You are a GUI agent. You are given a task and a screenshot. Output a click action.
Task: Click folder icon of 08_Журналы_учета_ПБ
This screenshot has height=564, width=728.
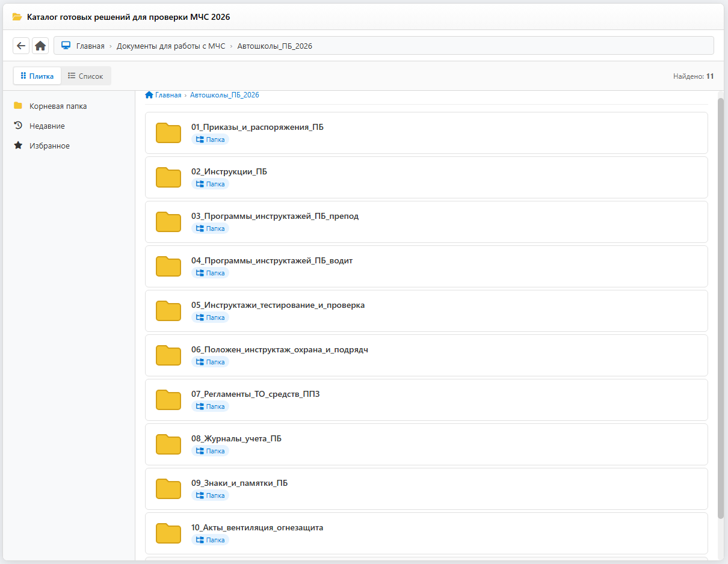[x=168, y=444]
